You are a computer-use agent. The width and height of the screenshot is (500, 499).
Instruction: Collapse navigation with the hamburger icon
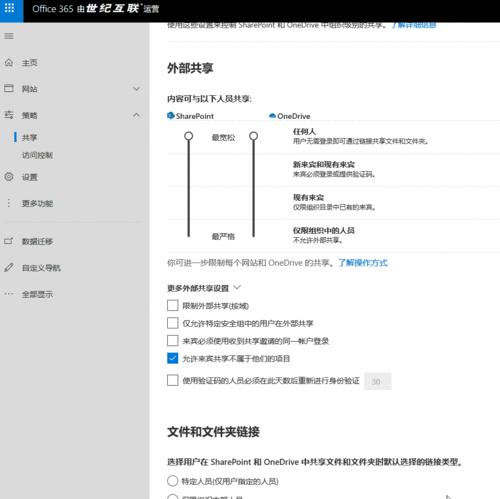tap(9, 36)
